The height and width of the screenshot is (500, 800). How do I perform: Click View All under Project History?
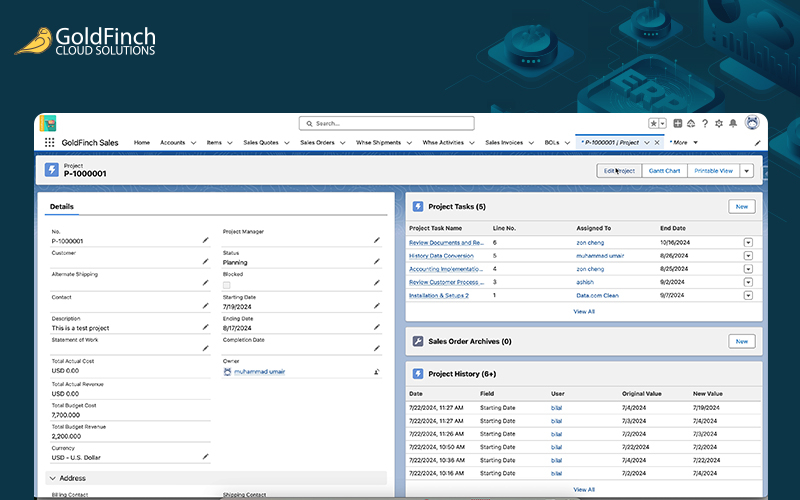point(584,490)
